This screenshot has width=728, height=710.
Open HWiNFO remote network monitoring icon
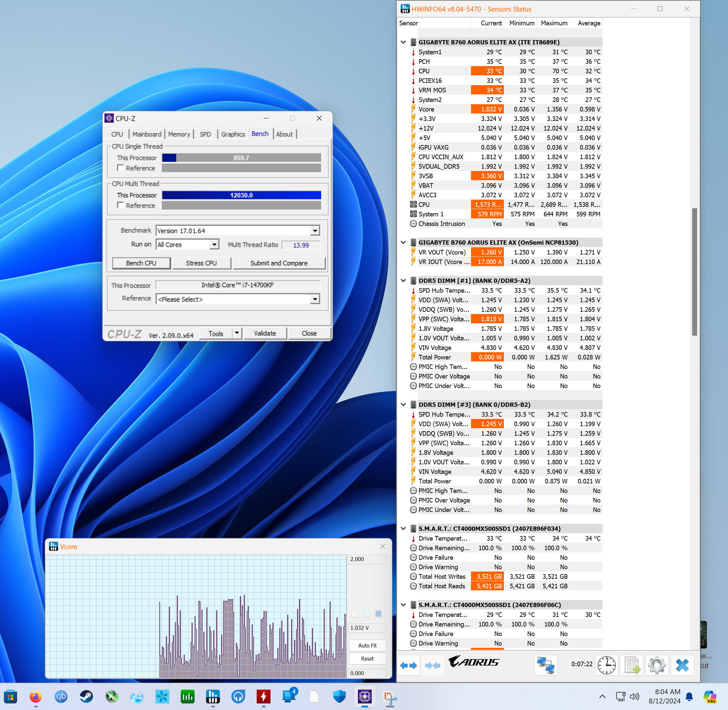[546, 665]
